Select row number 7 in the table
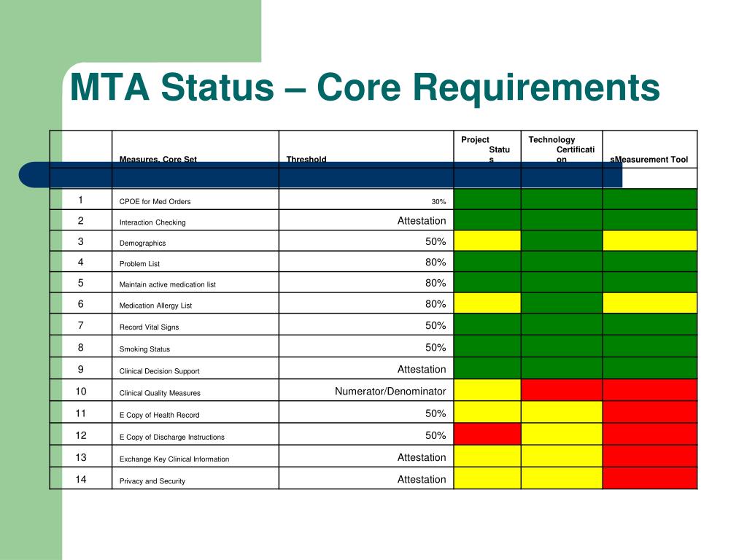747x560 pixels. coord(80,325)
